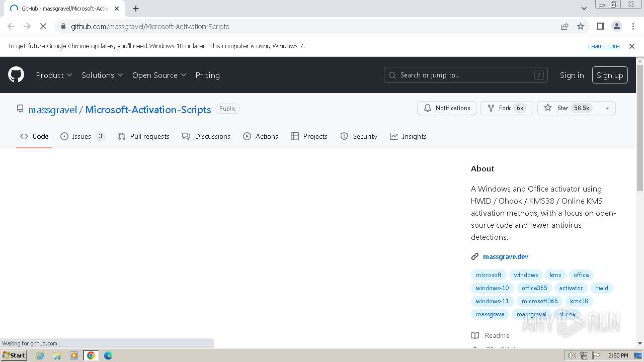Visit the massgrave.dev website link
The width and height of the screenshot is (644, 362).
(506, 256)
